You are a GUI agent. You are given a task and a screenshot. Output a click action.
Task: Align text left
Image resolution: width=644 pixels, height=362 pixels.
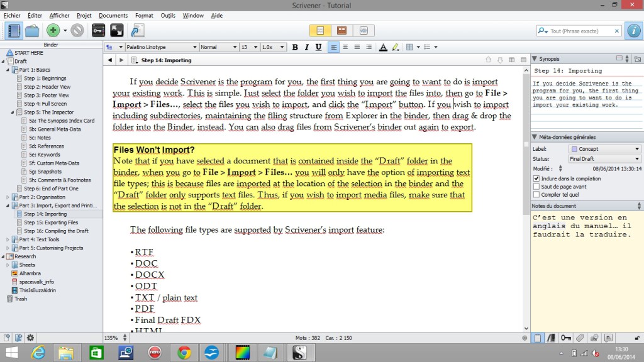point(333,47)
